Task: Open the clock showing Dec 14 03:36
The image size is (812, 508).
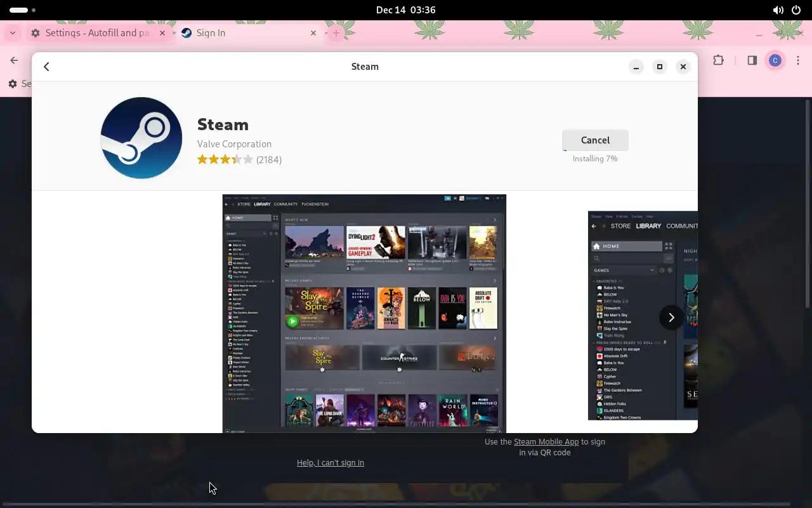Action: [x=405, y=10]
